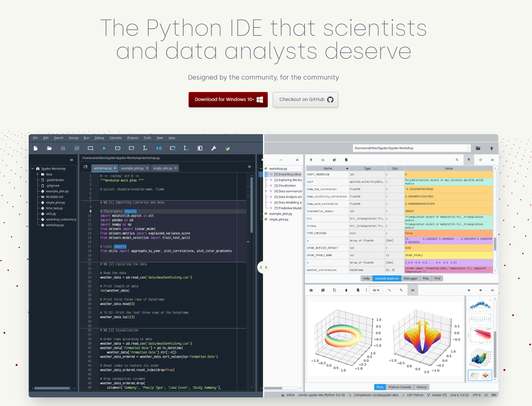The image size is (532, 406).
Task: Expand the data folder in project tree
Action: pos(38,174)
